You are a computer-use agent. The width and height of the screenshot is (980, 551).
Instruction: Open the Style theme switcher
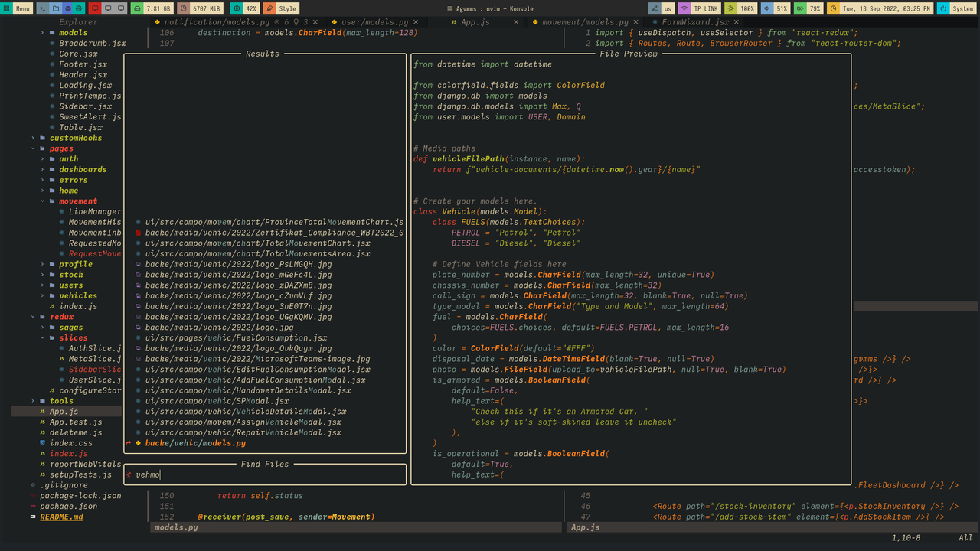281,8
